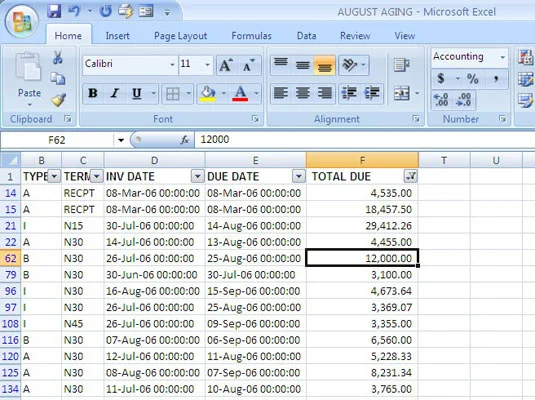
Task: Click the Cut scissors icon
Action: pos(58,58)
